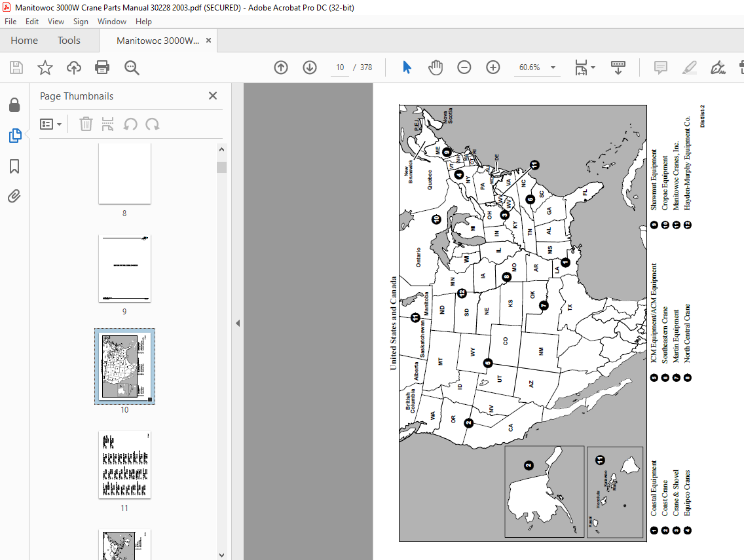The height and width of the screenshot is (560, 744).
Task: Select page 11 thumbnail
Action: [124, 465]
